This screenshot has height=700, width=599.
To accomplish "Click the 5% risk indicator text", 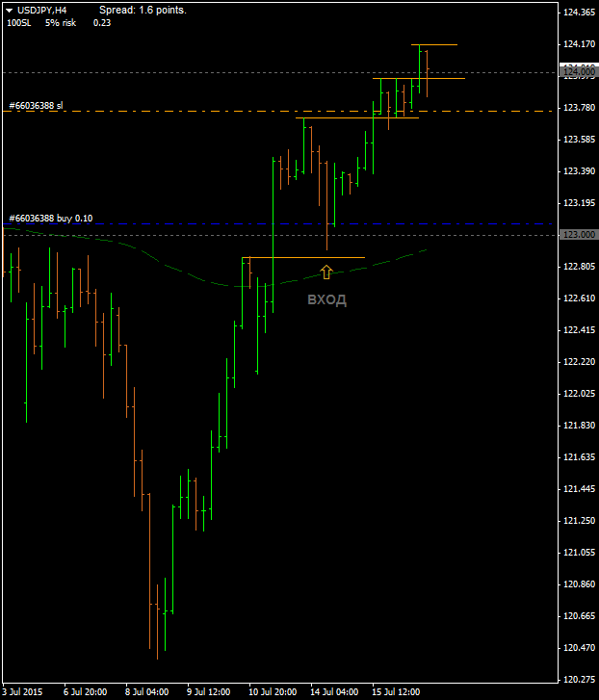I will 61,23.
